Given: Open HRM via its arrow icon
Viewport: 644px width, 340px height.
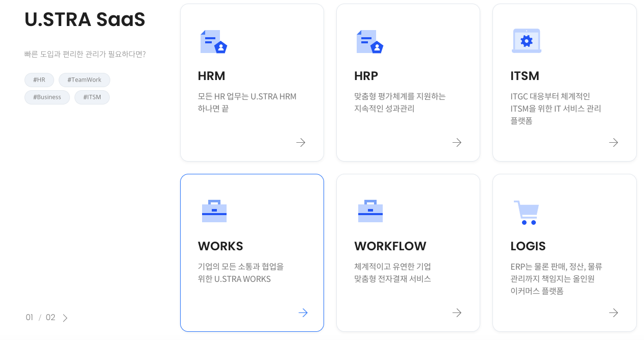Looking at the screenshot, I should [x=301, y=143].
